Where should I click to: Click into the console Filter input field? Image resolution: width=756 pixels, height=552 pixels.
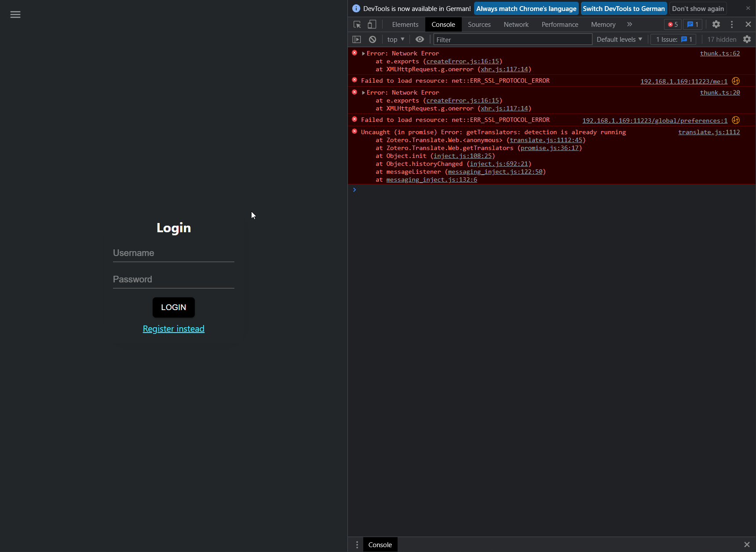tap(512, 39)
